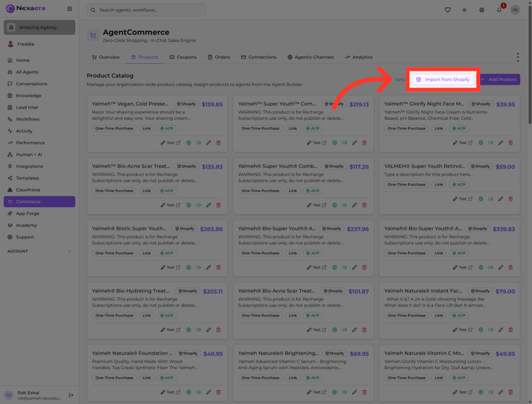Click the page vertical scrollbar

(530, 65)
